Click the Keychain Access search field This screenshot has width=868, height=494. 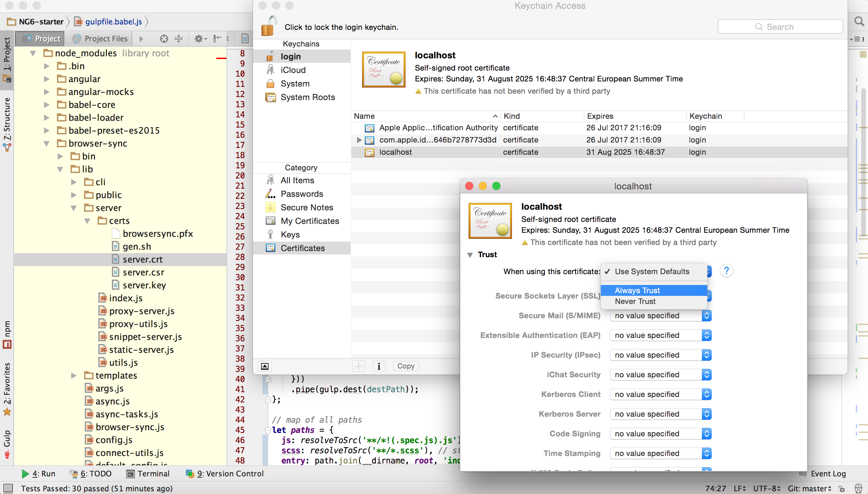point(780,27)
